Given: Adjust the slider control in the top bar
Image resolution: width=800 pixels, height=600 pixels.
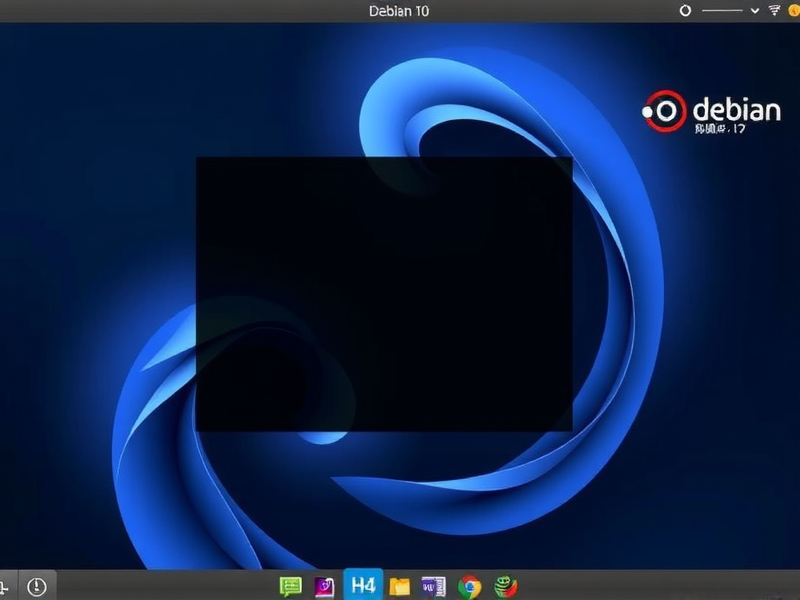Looking at the screenshot, I should click(722, 9).
